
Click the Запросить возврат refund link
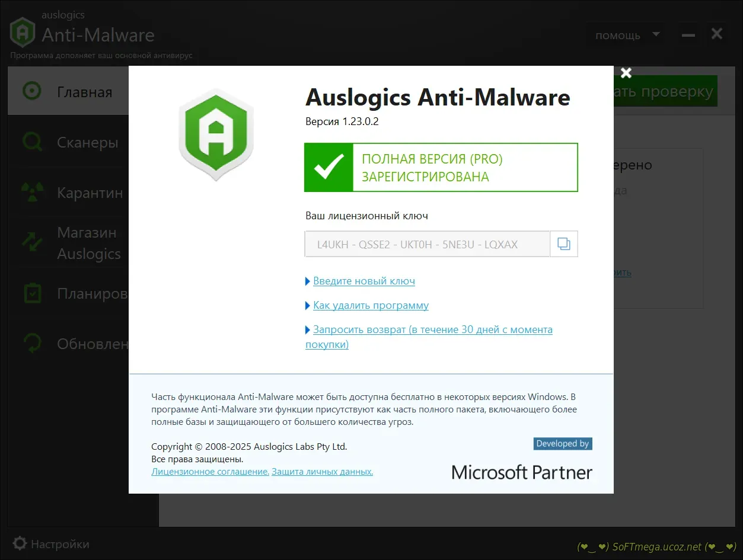pos(432,329)
